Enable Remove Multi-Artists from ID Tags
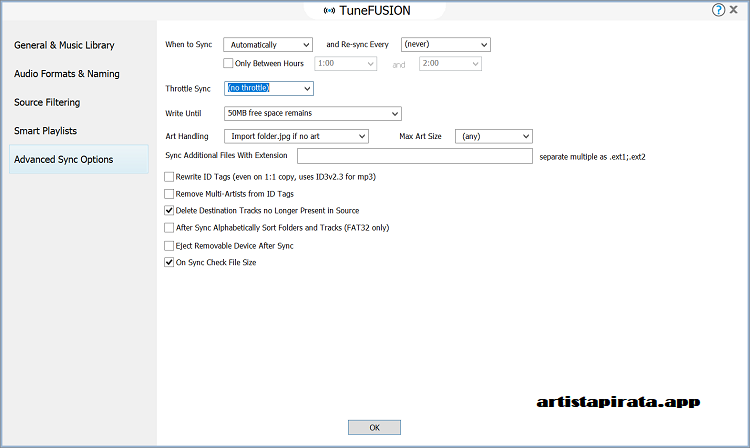Viewport: 750px width, 448px height. coord(169,194)
